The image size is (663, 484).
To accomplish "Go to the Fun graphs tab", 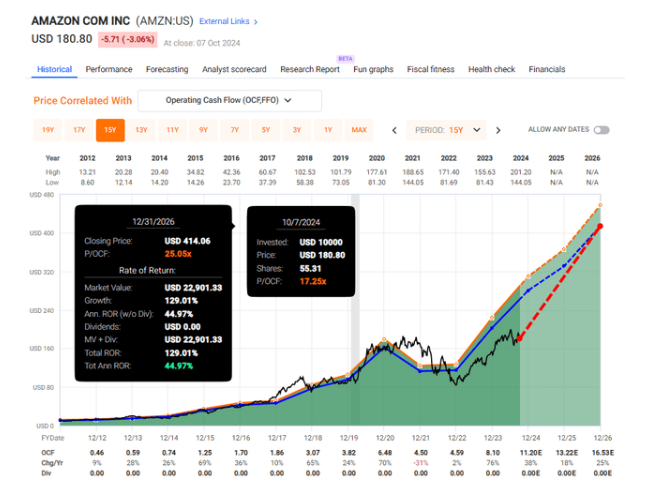I will pos(373,69).
